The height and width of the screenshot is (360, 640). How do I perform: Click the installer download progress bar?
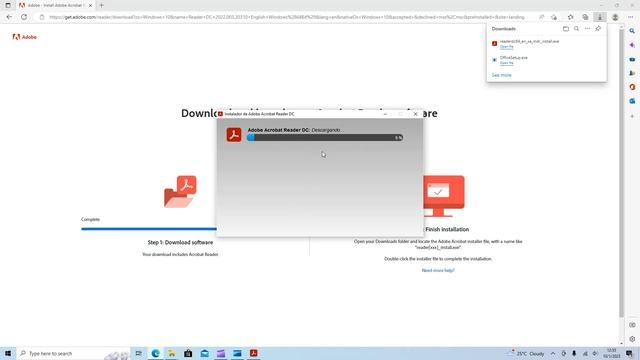point(325,138)
